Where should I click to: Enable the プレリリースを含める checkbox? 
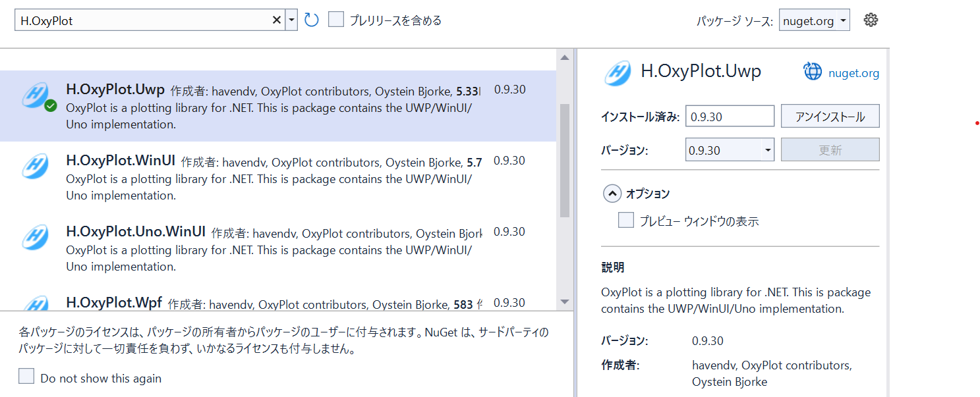pyautogui.click(x=336, y=19)
